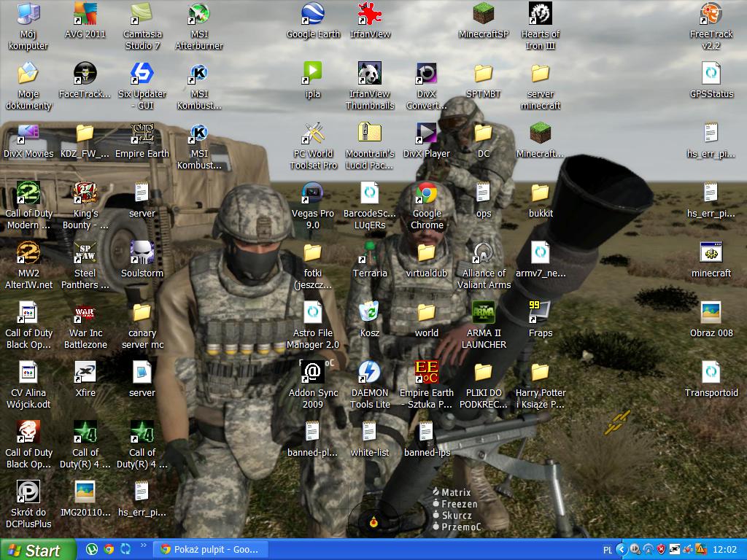Expand hidden system tray icons arrow
This screenshot has width=747, height=560.
pos(622,549)
